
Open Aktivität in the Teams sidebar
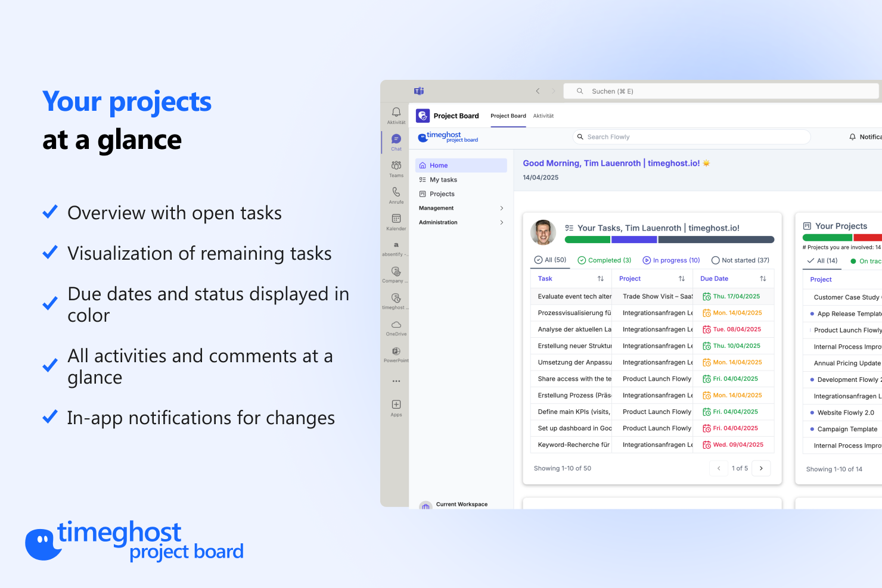tap(396, 115)
